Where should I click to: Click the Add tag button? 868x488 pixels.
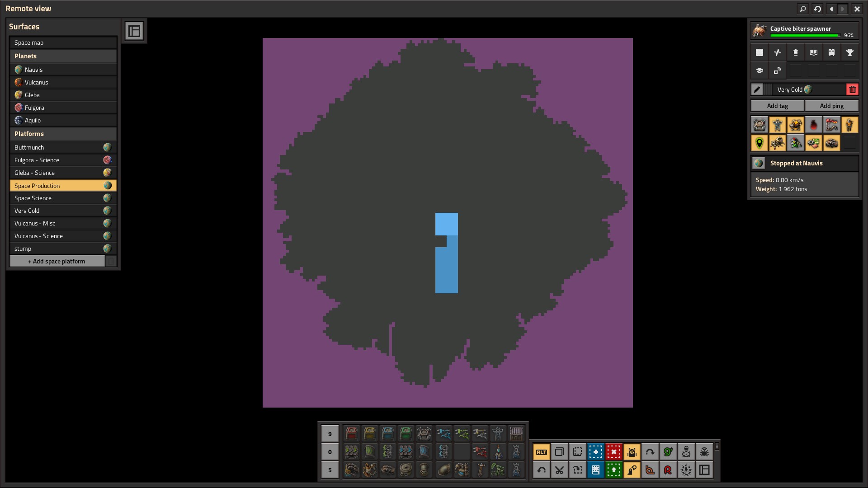777,106
